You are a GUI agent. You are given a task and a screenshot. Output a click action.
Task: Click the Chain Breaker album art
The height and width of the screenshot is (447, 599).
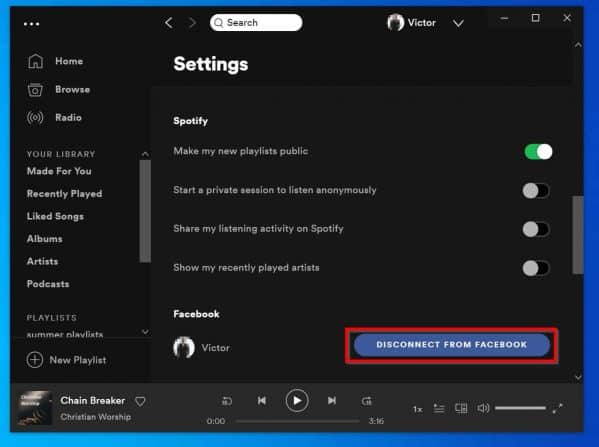point(34,408)
